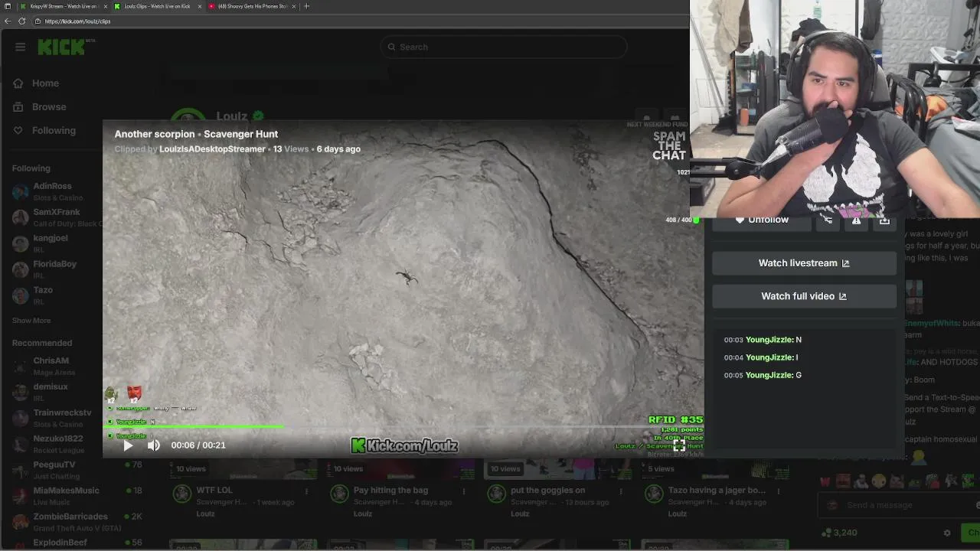The height and width of the screenshot is (551, 980).
Task: Open Tazo having a jager bo... clip
Action: tap(717, 491)
